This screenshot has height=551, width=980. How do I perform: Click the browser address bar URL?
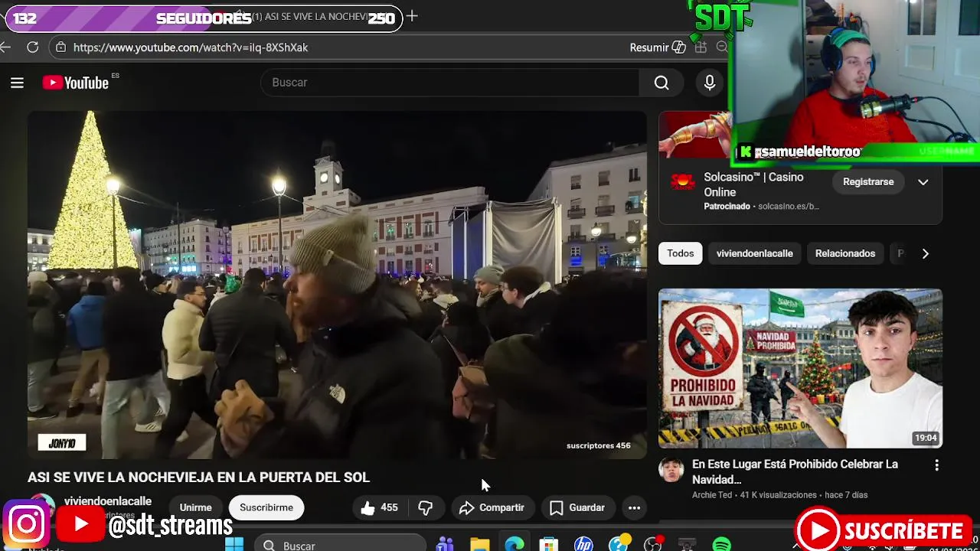pos(191,47)
